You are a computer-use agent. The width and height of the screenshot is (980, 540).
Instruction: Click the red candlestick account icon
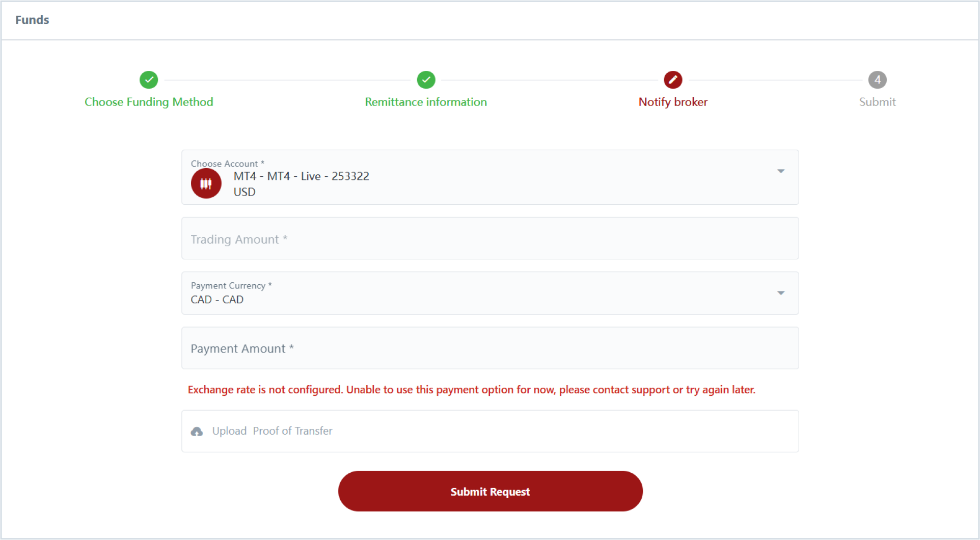(x=206, y=183)
